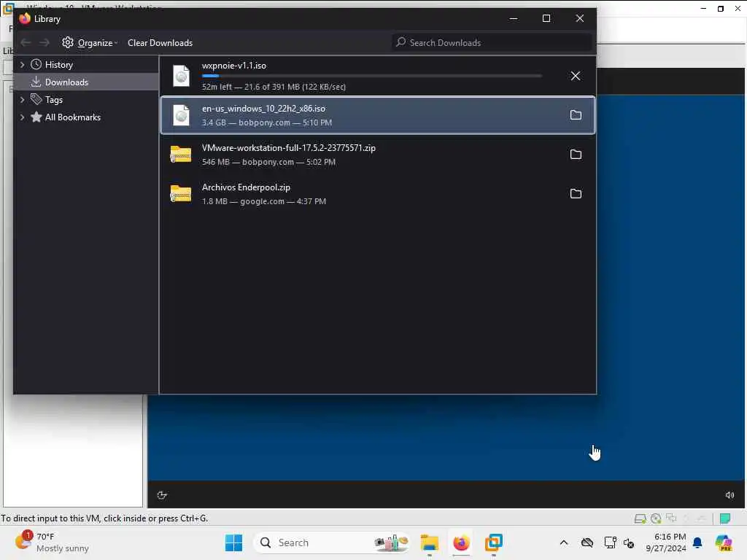Click the VM speaker volume icon

729,495
